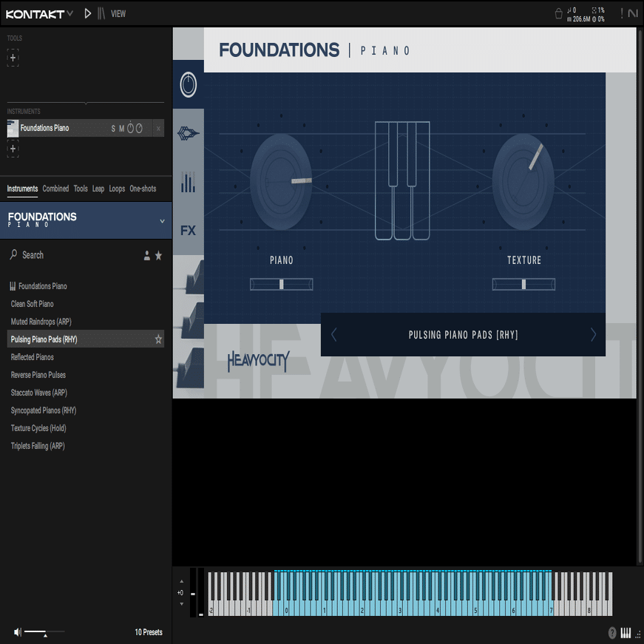Image resolution: width=644 pixels, height=644 pixels.
Task: Click the PULSING PIANO PADS preset name
Action: pyautogui.click(x=464, y=335)
